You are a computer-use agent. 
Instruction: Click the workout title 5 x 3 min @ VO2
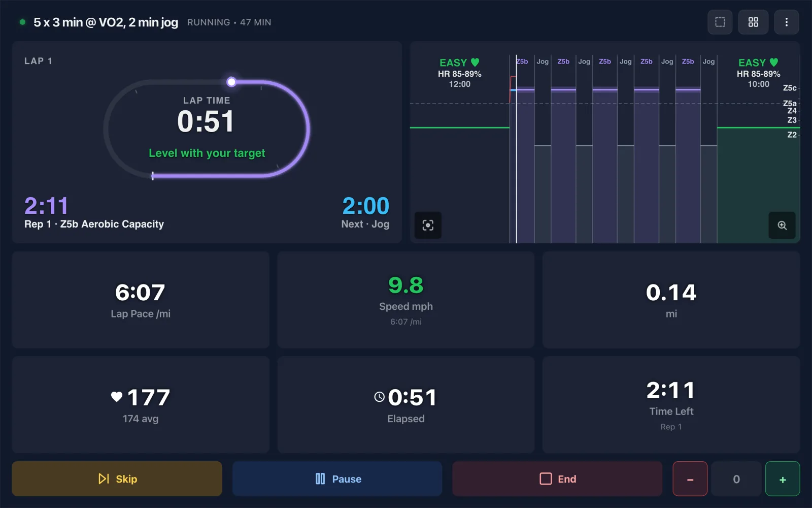point(106,22)
